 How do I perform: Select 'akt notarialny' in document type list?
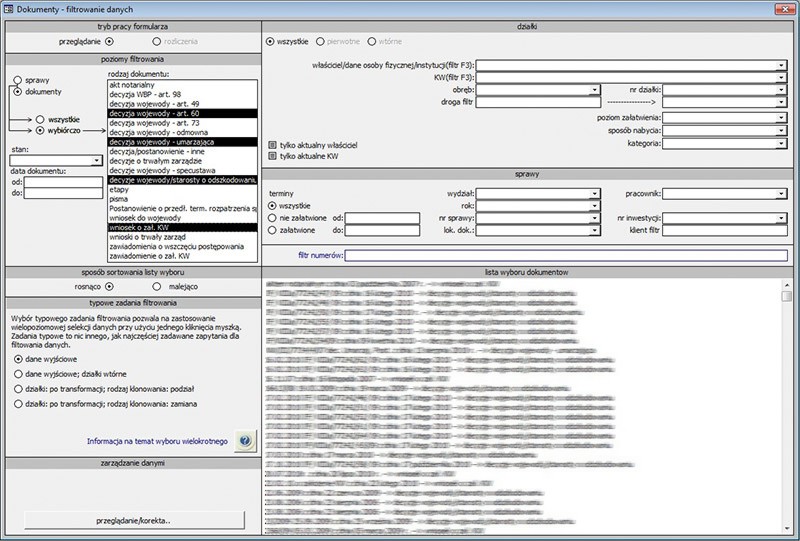click(x=183, y=85)
